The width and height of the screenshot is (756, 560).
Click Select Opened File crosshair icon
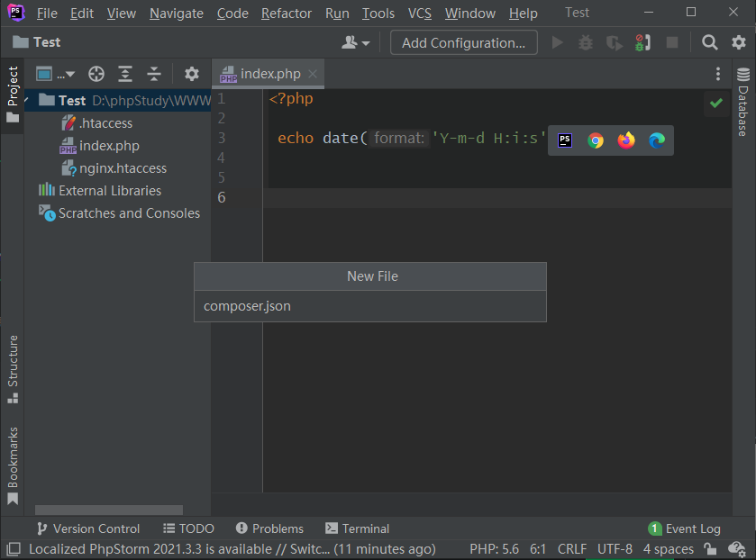point(96,74)
